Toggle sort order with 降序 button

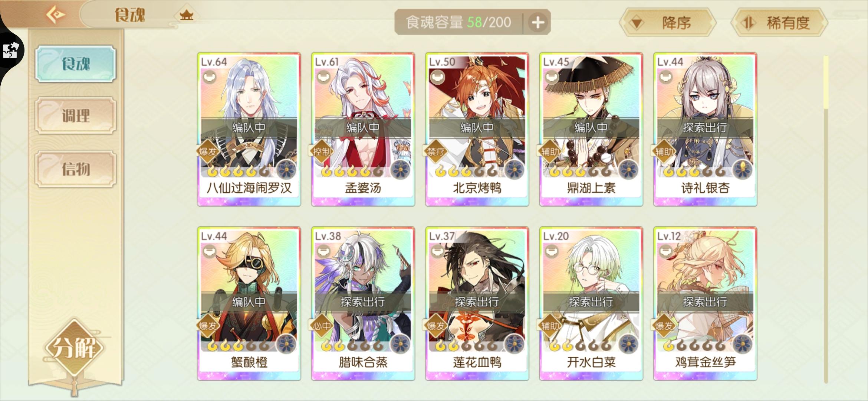pos(667,23)
